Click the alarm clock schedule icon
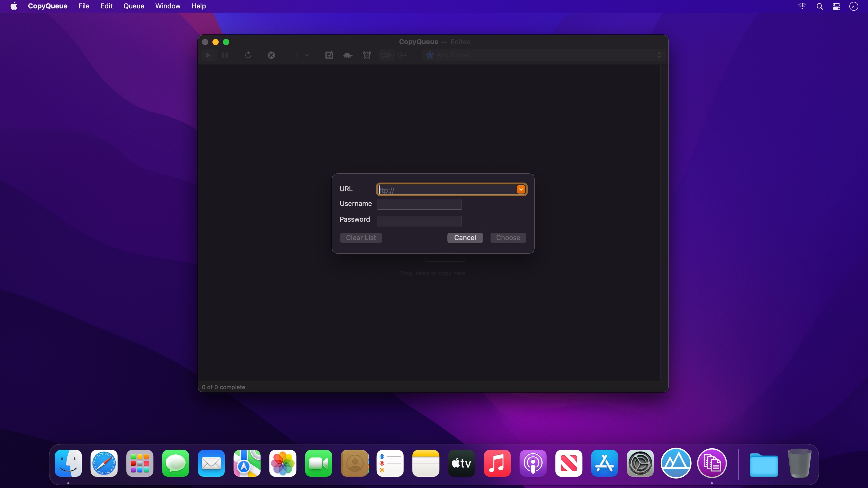 pyautogui.click(x=367, y=55)
